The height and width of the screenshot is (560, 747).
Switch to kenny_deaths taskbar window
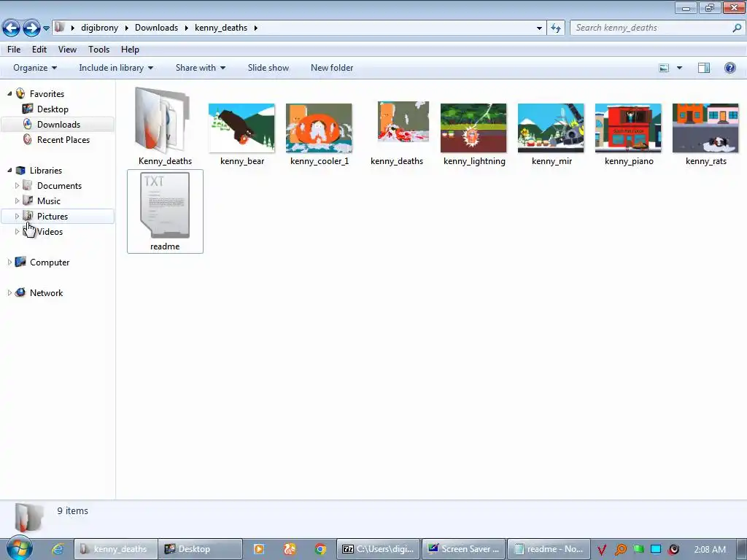[x=116, y=549]
